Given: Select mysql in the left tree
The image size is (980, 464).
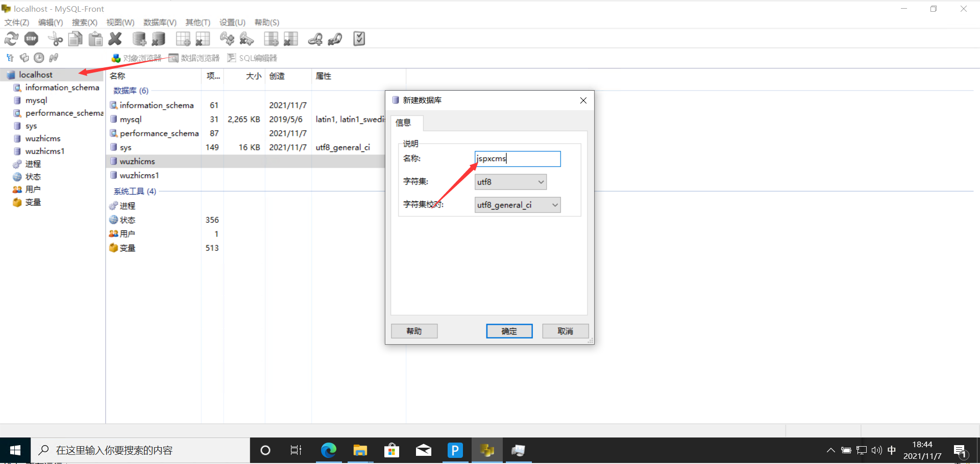Looking at the screenshot, I should click(x=36, y=100).
